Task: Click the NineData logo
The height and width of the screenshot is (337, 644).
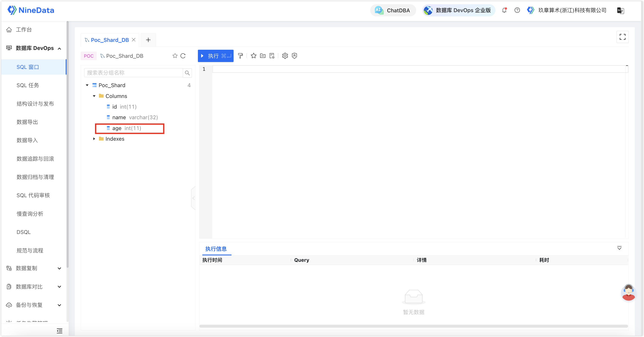Action: pyautogui.click(x=31, y=10)
